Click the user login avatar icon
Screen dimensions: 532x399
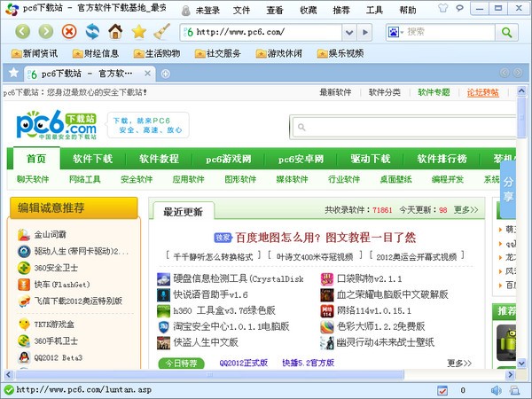[185, 11]
